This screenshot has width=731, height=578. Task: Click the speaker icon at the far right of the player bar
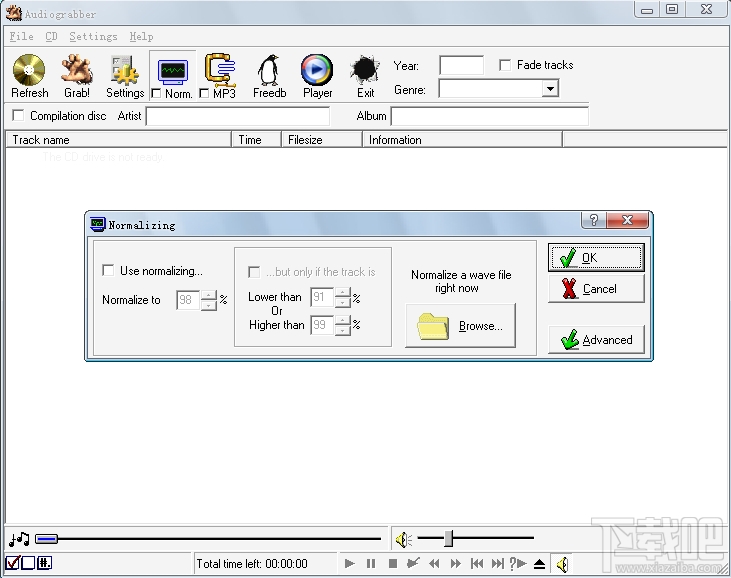click(562, 564)
